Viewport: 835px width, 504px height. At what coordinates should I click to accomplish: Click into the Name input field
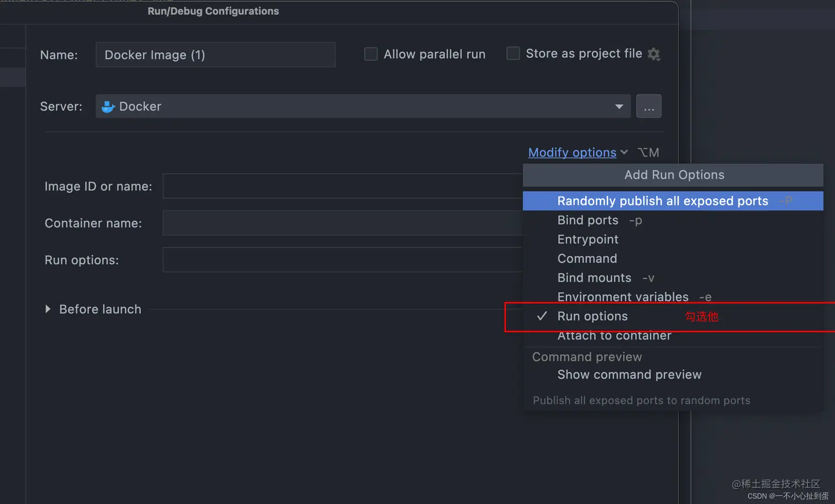pyautogui.click(x=215, y=55)
